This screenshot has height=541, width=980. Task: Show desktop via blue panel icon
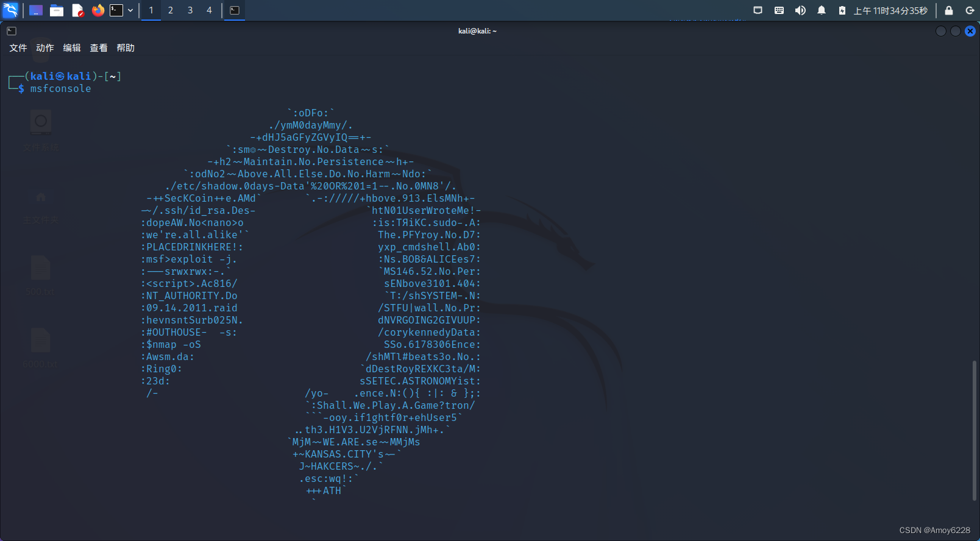[x=36, y=10]
